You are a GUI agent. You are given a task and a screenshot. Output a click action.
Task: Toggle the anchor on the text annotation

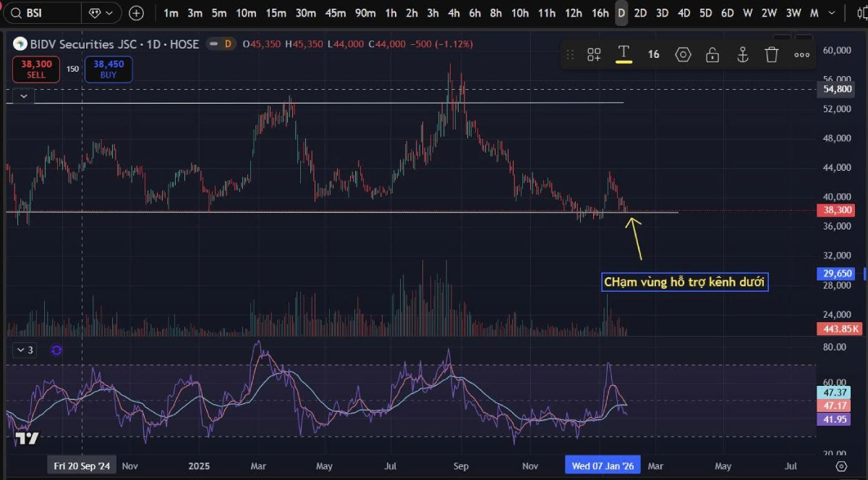point(742,54)
